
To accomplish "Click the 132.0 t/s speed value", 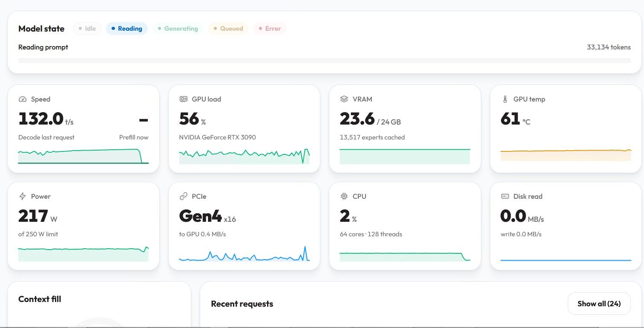I will click(46, 119).
